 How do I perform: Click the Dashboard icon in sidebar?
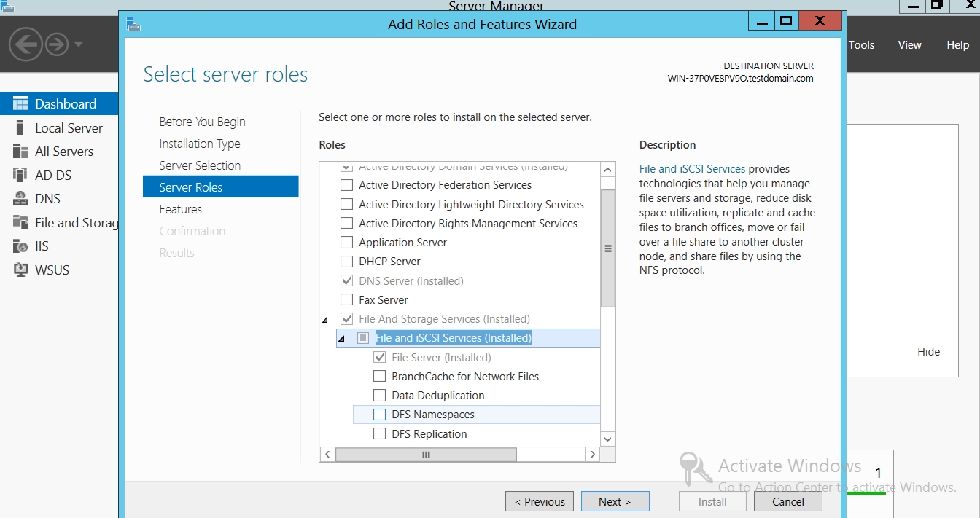20,103
